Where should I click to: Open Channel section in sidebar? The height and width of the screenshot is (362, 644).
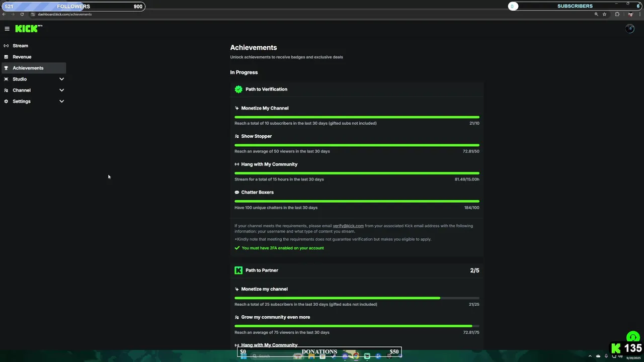(34, 90)
